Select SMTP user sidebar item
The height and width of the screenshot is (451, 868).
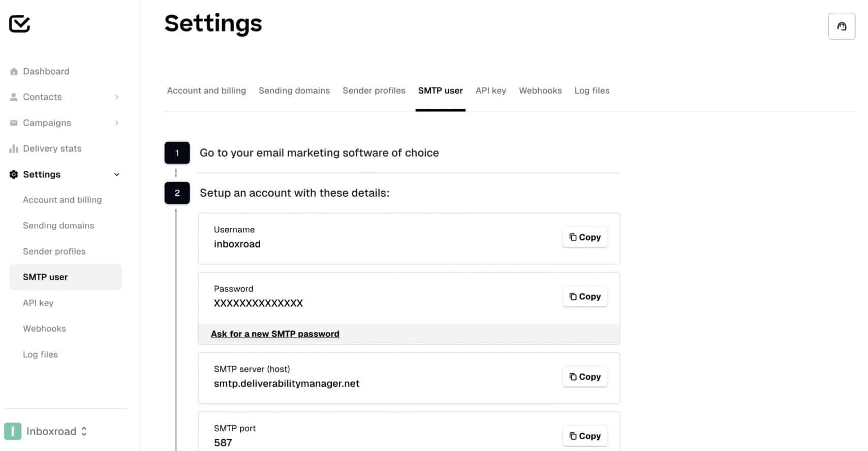tap(66, 277)
